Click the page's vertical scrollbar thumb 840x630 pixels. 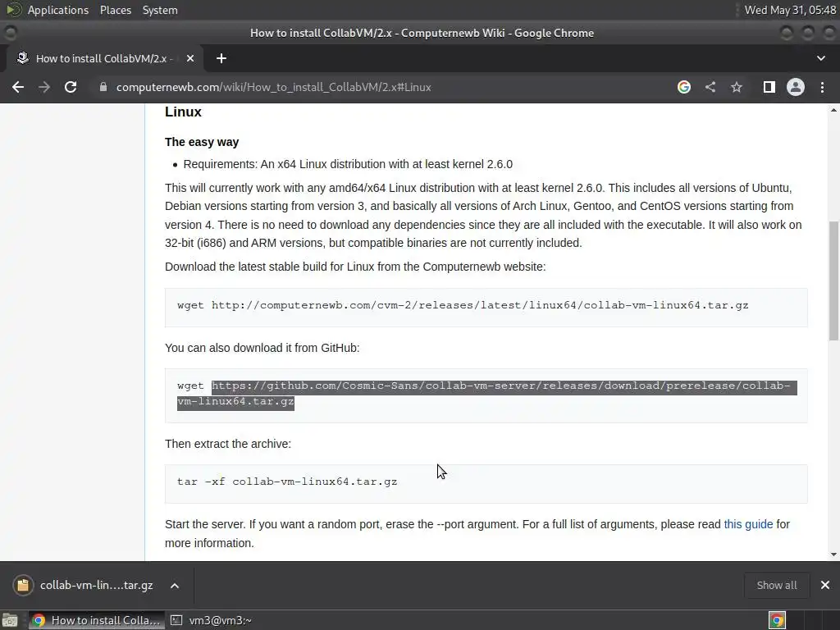833,281
